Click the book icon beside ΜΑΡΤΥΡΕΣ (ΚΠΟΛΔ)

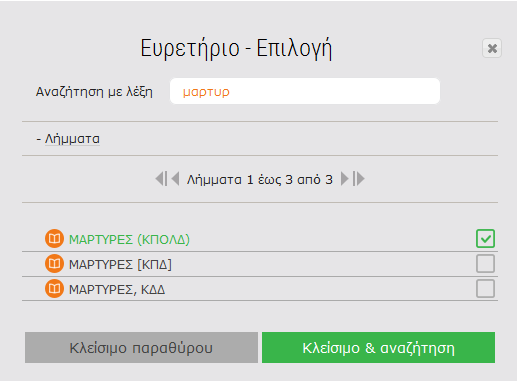tap(54, 239)
